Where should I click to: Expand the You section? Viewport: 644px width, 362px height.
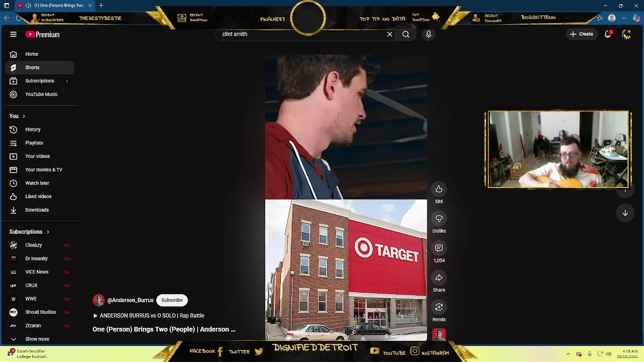pyautogui.click(x=17, y=116)
